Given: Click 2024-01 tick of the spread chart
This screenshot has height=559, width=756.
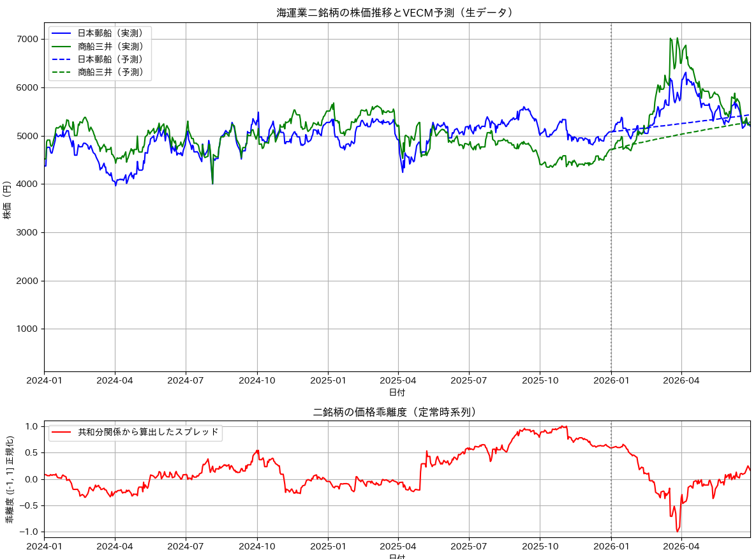Looking at the screenshot, I should click(45, 546).
